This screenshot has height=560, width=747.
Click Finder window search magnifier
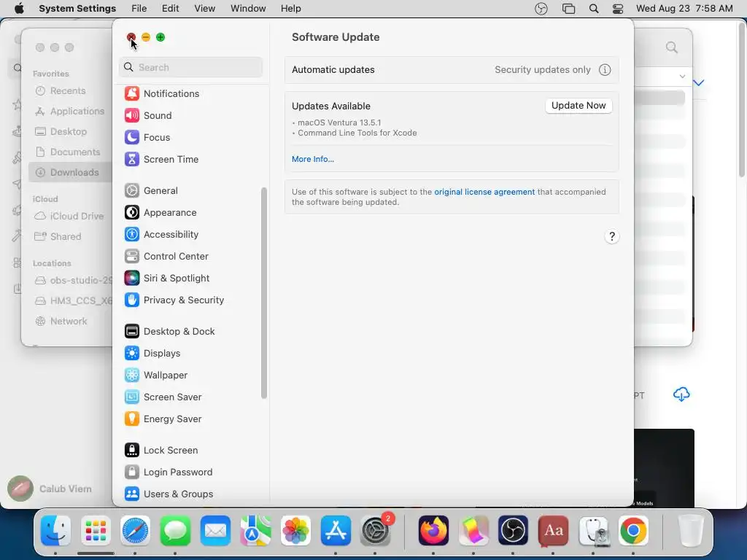point(672,47)
